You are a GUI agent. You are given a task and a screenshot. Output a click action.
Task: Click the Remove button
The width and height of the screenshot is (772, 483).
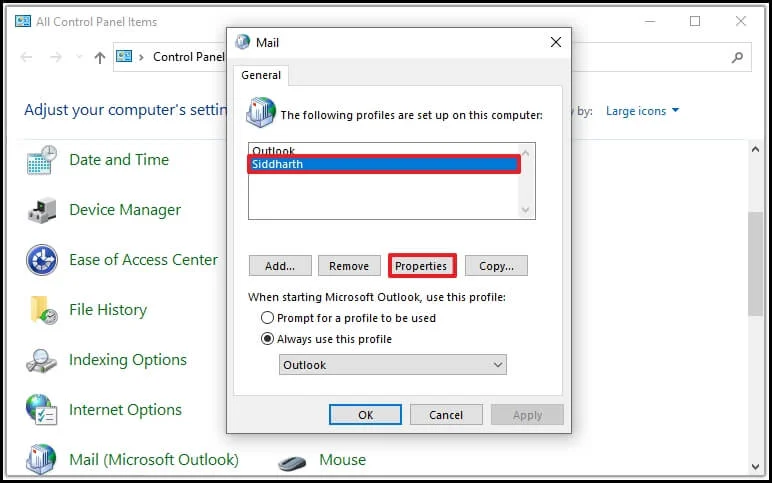pos(349,266)
